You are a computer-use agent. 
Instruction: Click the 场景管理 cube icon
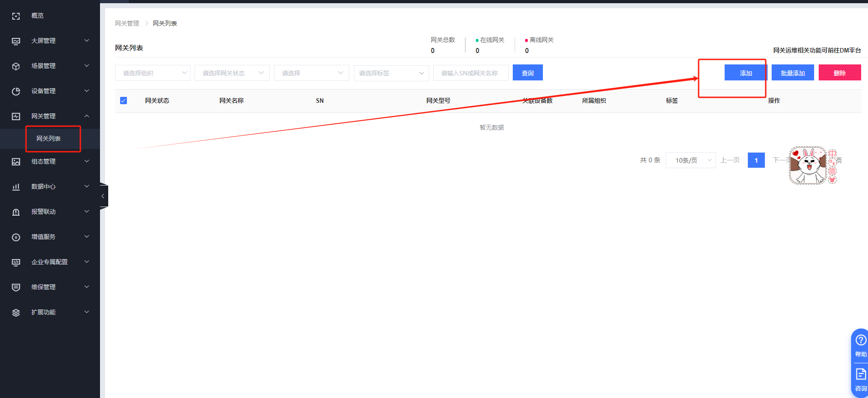[x=16, y=66]
